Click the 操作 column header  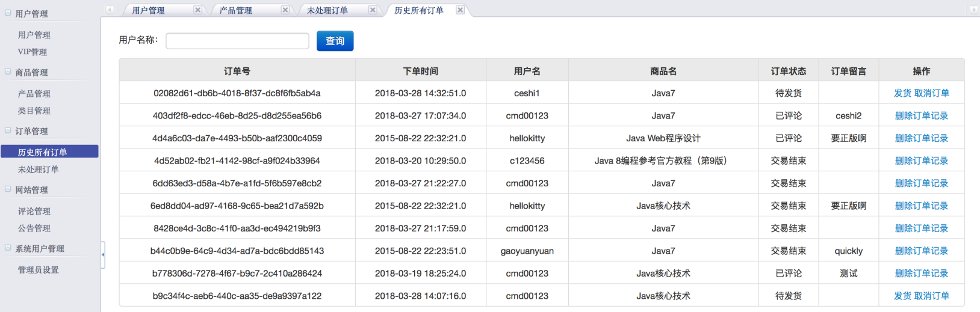click(922, 71)
